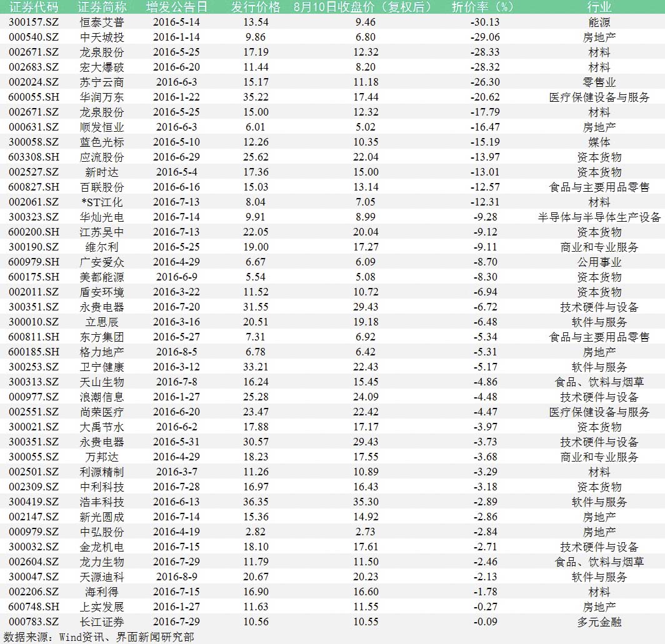Select the 立思辰 name cell
Image resolution: width=665 pixels, height=644 pixels.
[x=102, y=322]
